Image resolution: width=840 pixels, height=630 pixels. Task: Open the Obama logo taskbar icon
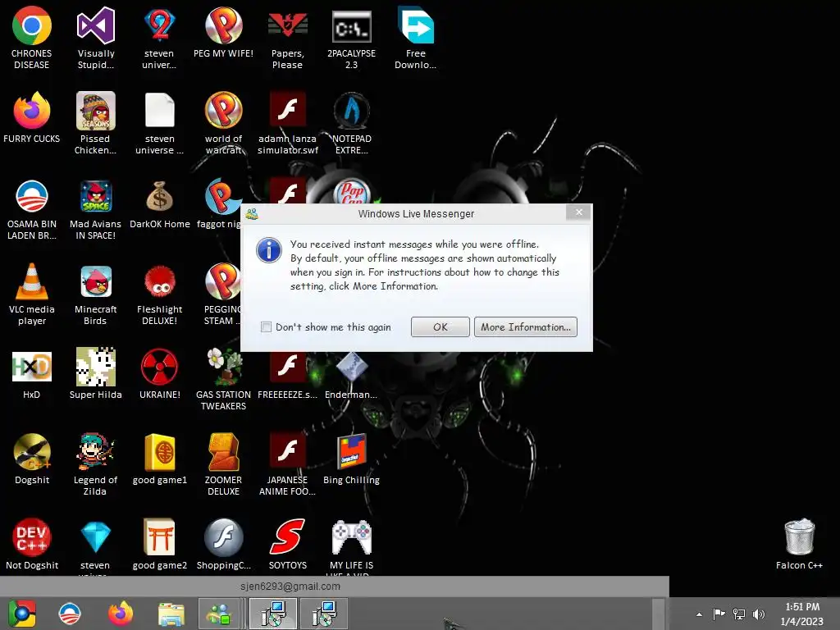coord(70,614)
